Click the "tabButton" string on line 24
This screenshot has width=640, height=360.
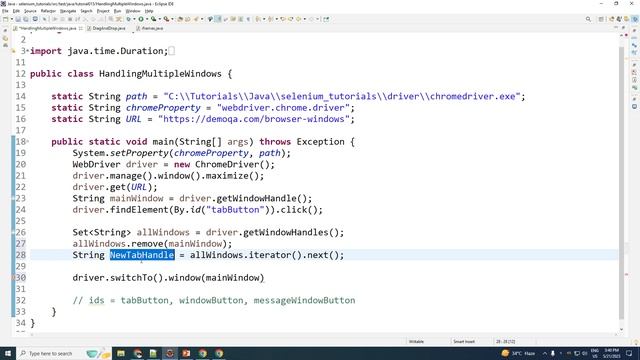pyautogui.click(x=235, y=209)
